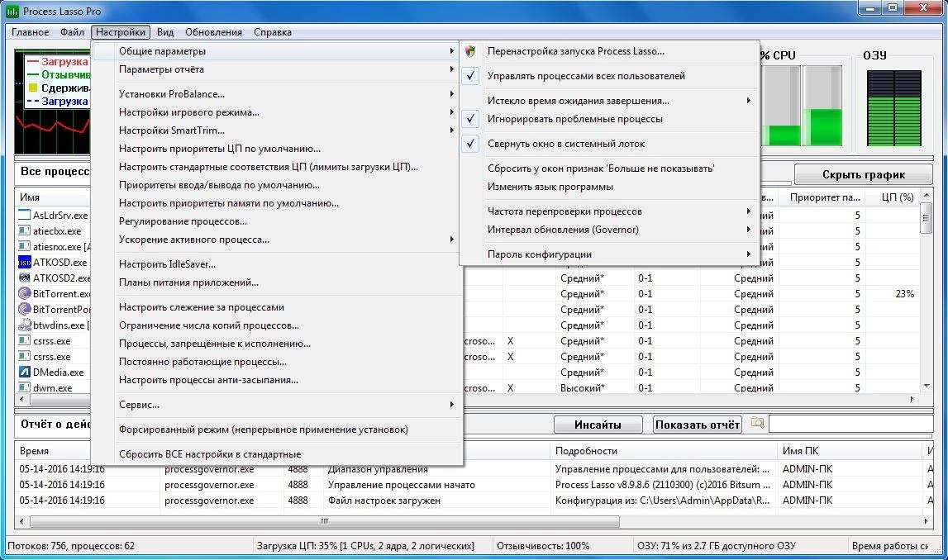Select Управление процессами начато log entry
This screenshot has width=948, height=560.
point(401,485)
